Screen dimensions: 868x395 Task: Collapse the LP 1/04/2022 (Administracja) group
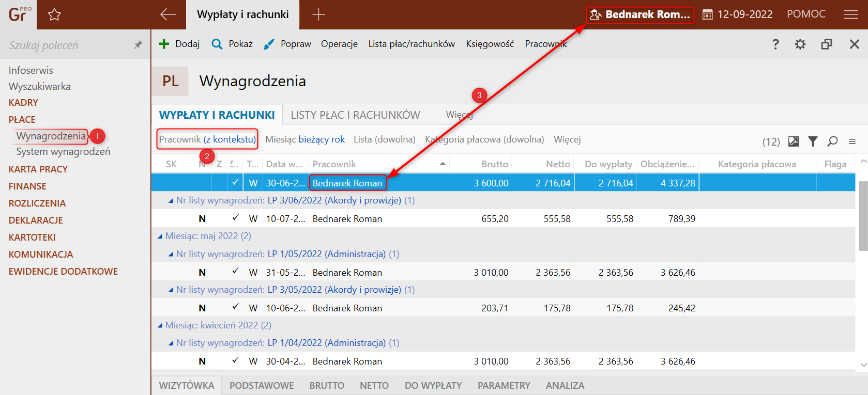[171, 343]
